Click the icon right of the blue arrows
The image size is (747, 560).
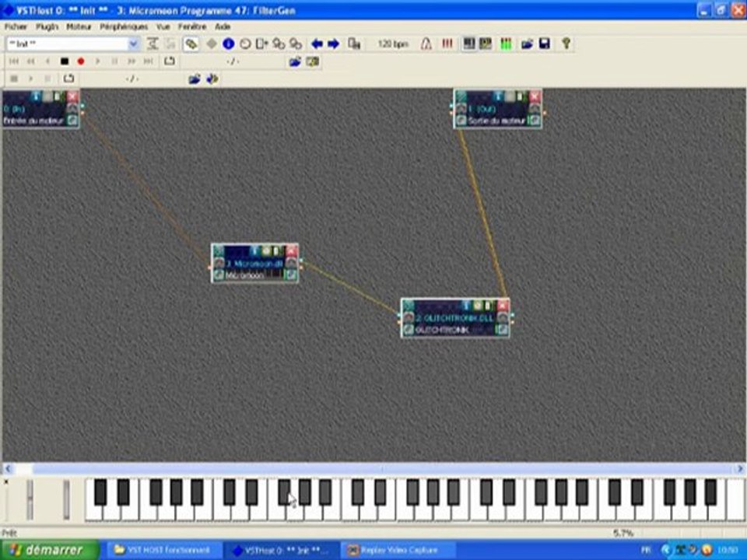[354, 44]
